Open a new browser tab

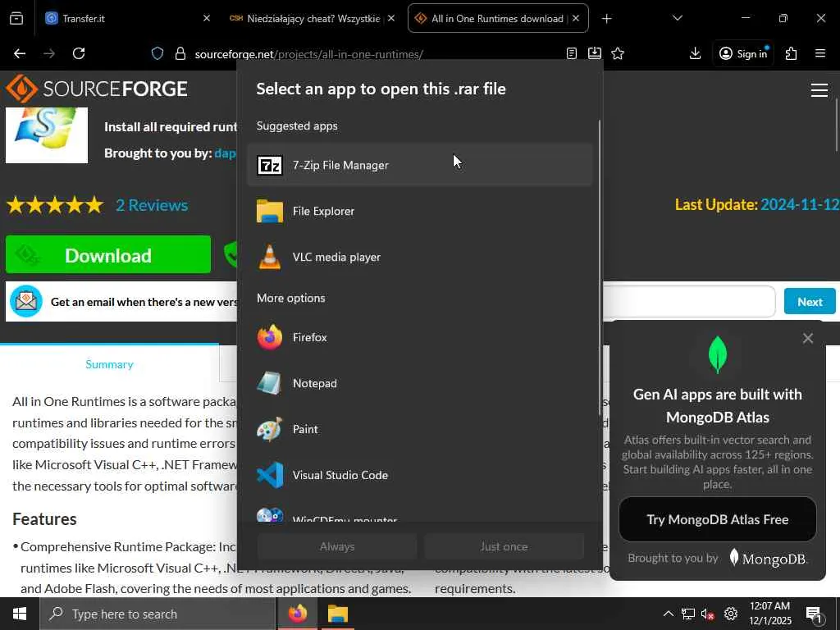606,19
